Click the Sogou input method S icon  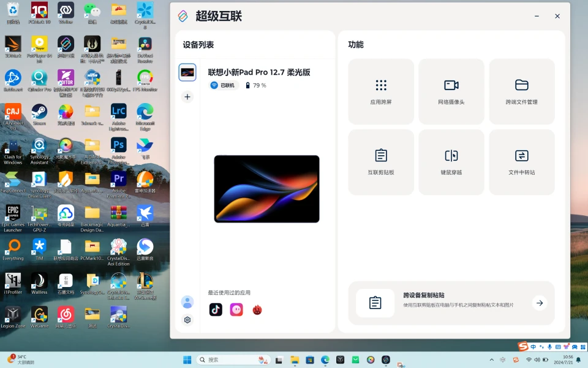523,346
